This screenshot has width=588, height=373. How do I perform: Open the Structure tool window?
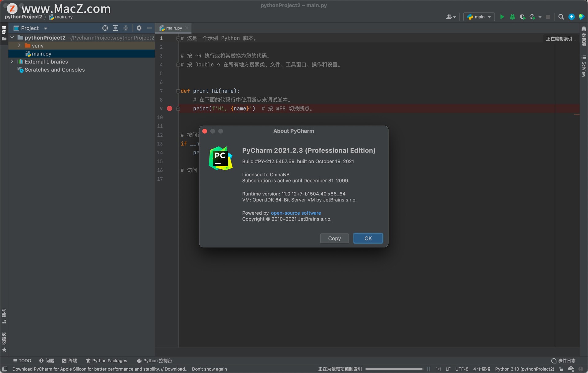(x=4, y=316)
